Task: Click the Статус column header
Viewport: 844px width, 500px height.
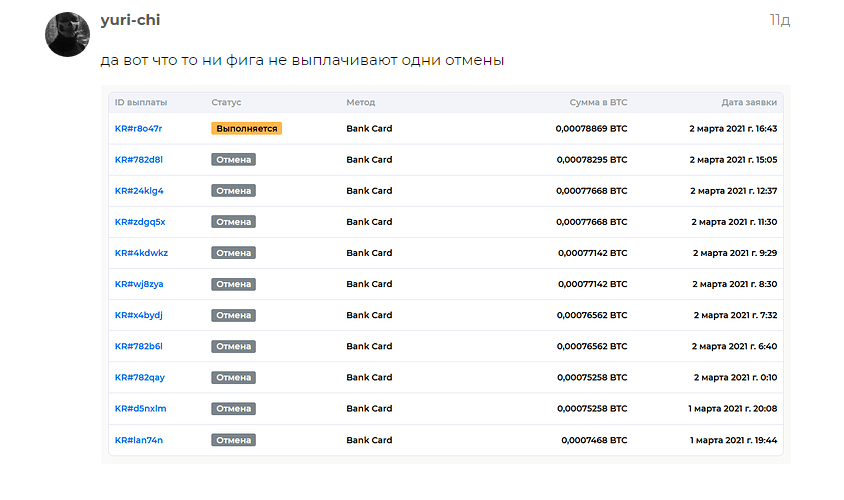Action: 226,102
